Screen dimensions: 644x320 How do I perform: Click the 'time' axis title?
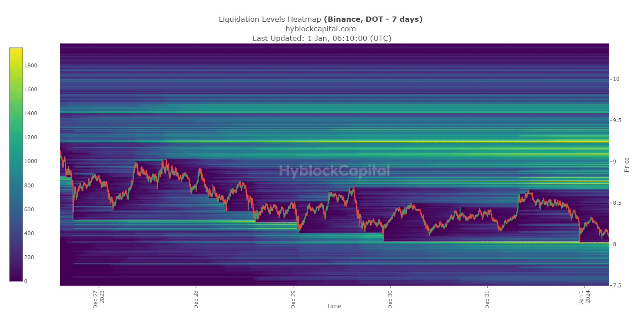(335, 306)
